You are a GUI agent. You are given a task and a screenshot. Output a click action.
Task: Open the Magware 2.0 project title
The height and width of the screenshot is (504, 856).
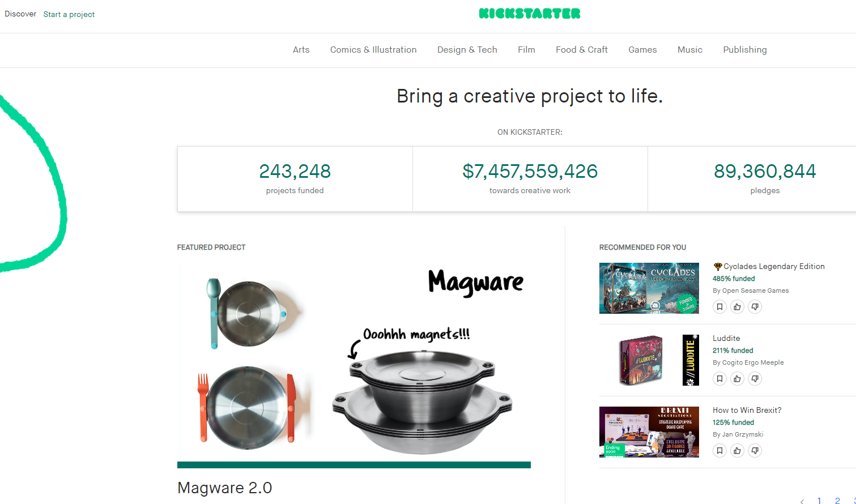click(x=225, y=488)
